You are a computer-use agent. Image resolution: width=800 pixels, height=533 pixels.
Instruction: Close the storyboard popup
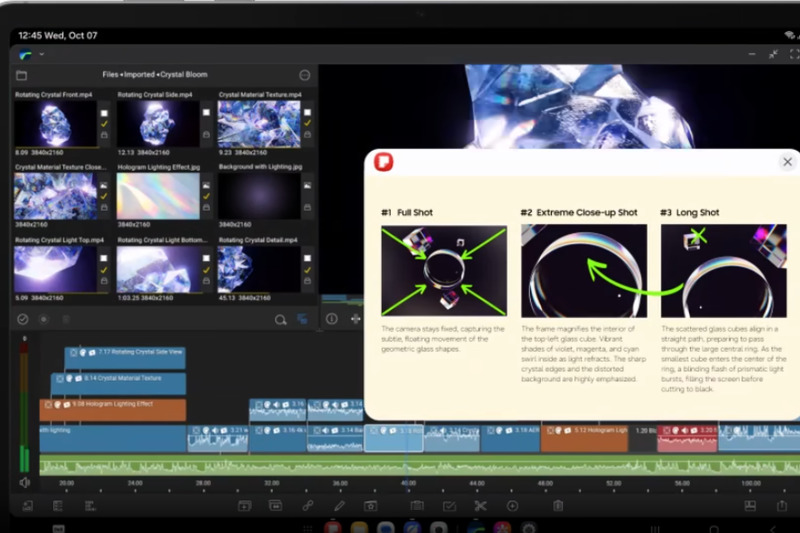[787, 162]
